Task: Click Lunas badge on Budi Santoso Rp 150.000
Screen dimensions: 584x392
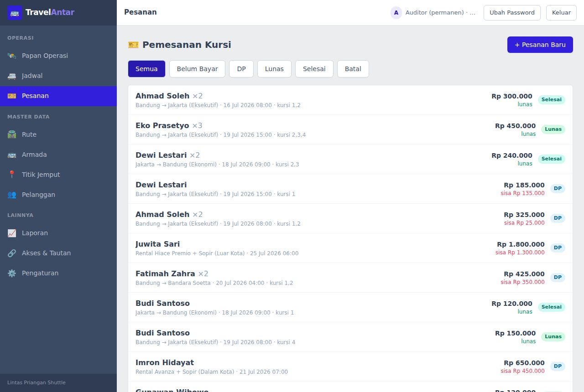Action: pos(553,337)
